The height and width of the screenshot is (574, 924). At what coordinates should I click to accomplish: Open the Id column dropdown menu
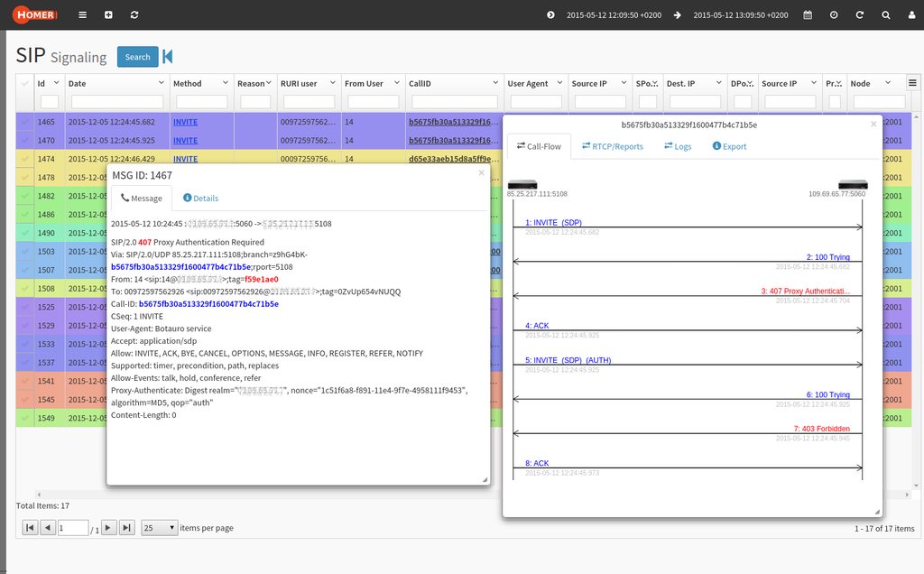tap(57, 82)
